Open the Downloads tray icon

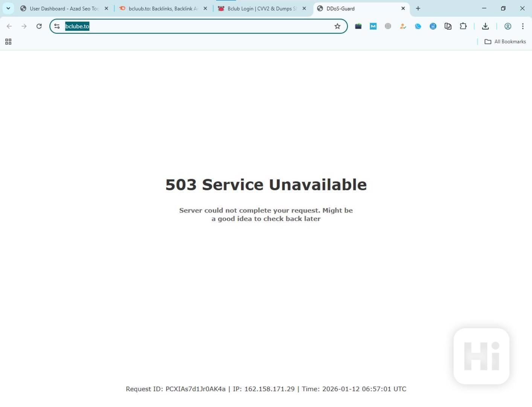coord(485,26)
